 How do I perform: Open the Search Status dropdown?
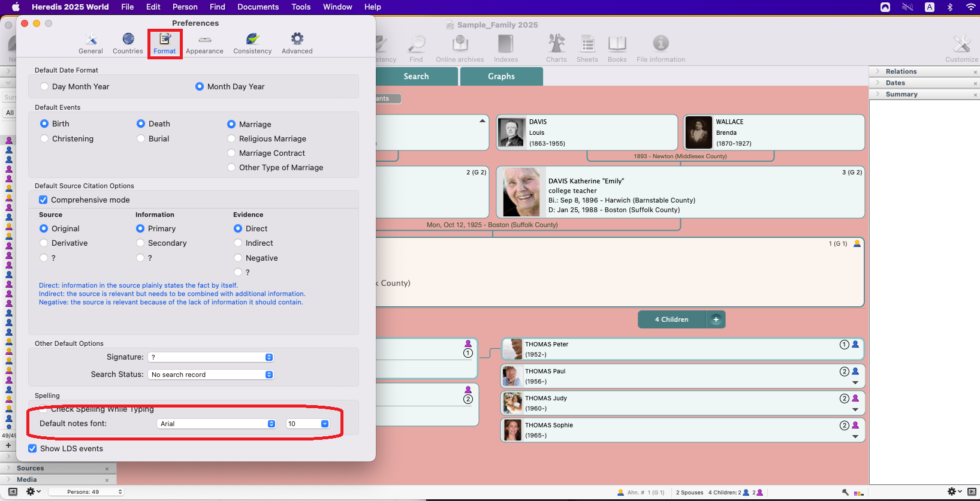click(211, 375)
